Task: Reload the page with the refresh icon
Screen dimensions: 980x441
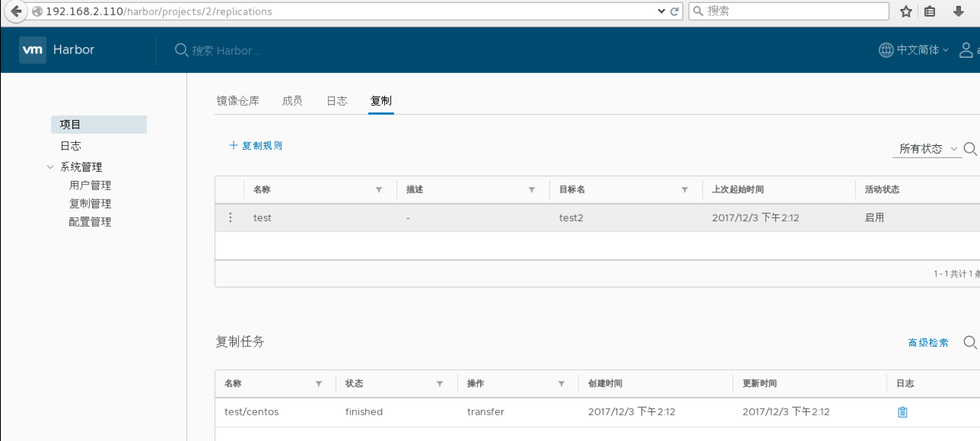Action: coord(674,11)
